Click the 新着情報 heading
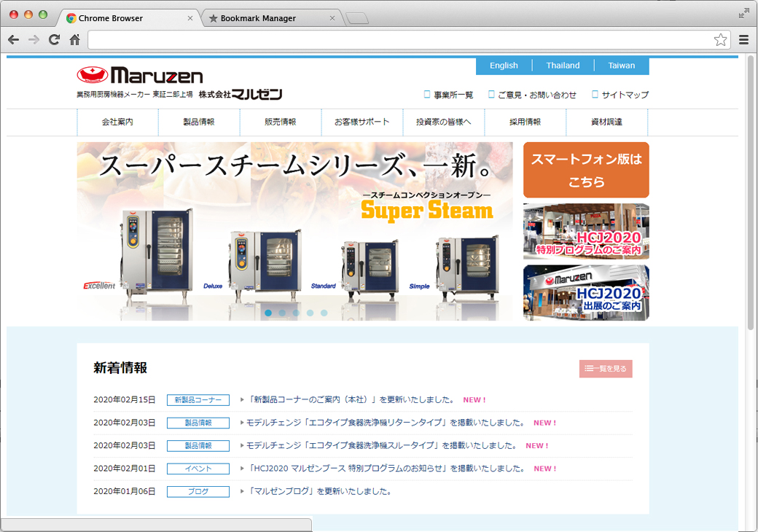This screenshot has height=532, width=758. 120,368
